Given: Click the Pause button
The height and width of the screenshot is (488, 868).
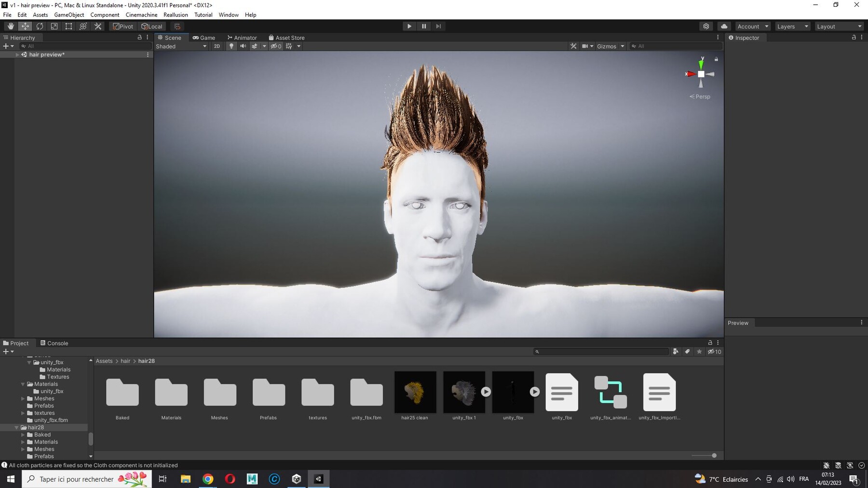Looking at the screenshot, I should (x=424, y=26).
